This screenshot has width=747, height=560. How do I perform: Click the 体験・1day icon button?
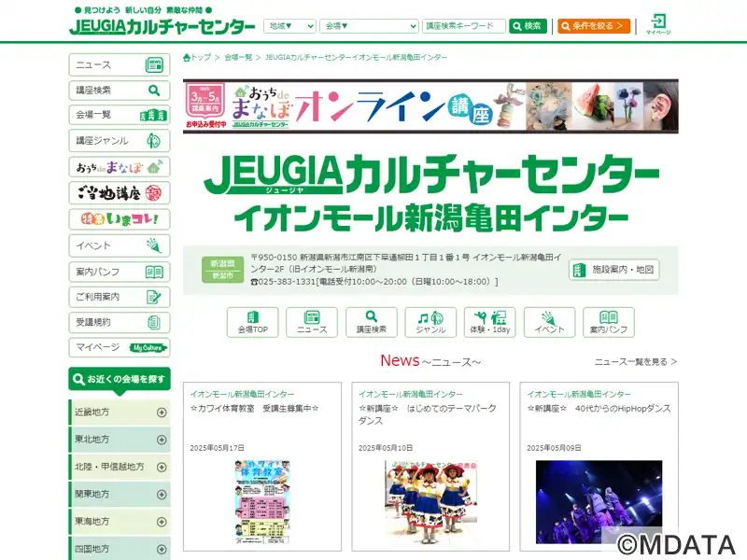(489, 322)
